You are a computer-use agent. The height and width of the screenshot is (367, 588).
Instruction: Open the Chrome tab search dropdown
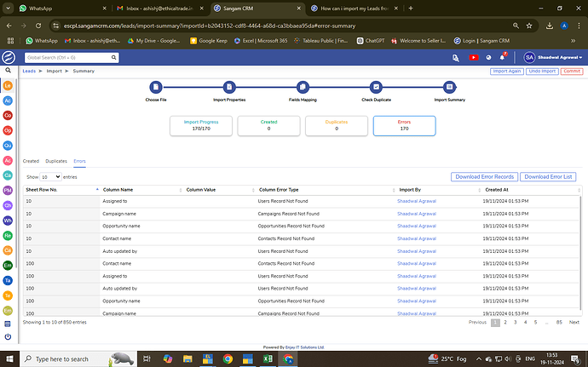(x=8, y=8)
